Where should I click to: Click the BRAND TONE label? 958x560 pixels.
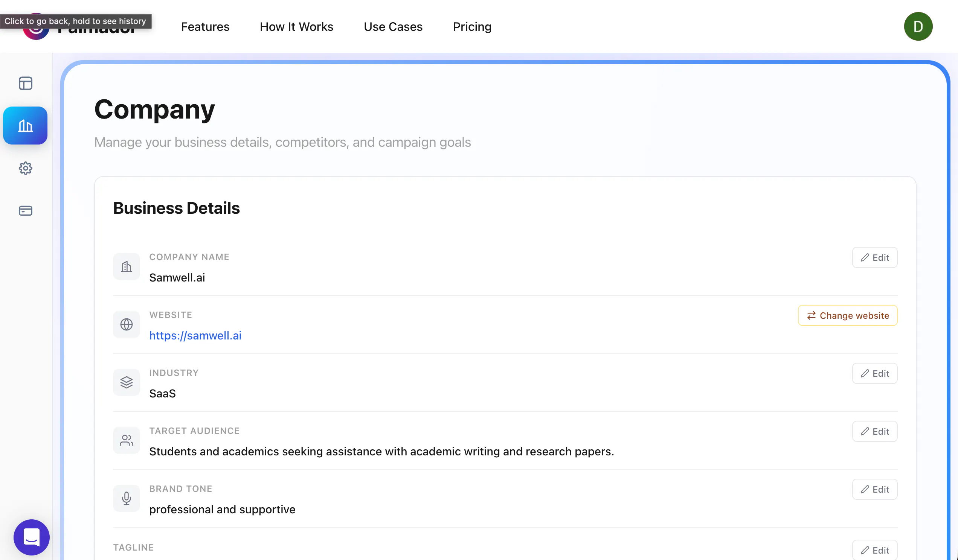181,489
